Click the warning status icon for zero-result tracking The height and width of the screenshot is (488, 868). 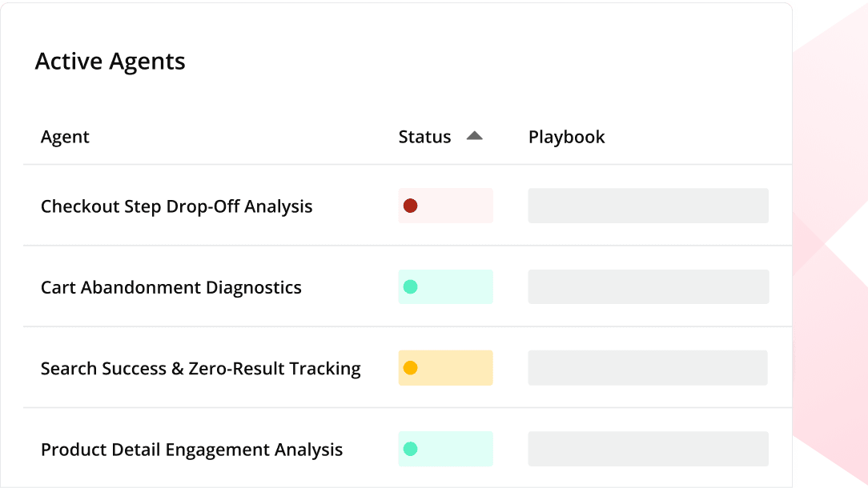(411, 368)
